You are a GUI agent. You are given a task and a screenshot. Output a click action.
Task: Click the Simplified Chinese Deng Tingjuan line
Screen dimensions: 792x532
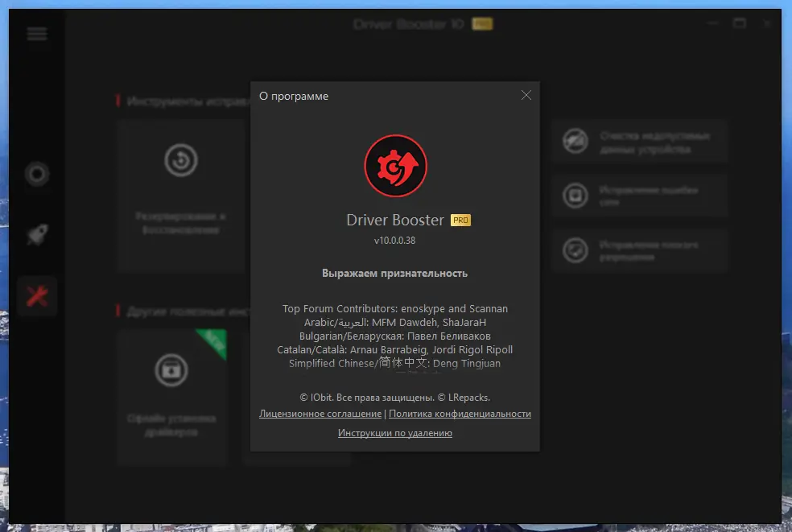tap(395, 363)
